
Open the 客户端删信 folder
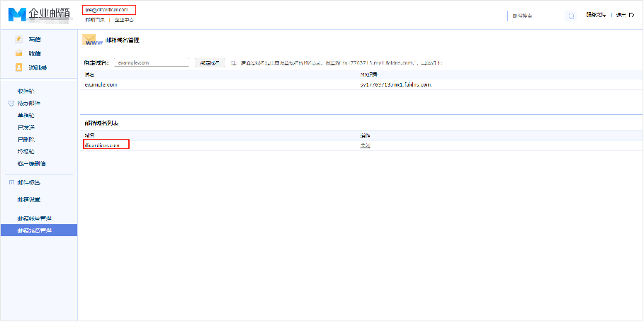32,163
